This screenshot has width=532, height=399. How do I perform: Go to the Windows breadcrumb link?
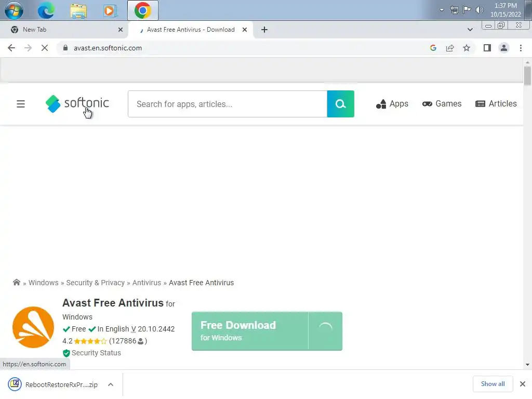click(x=44, y=283)
